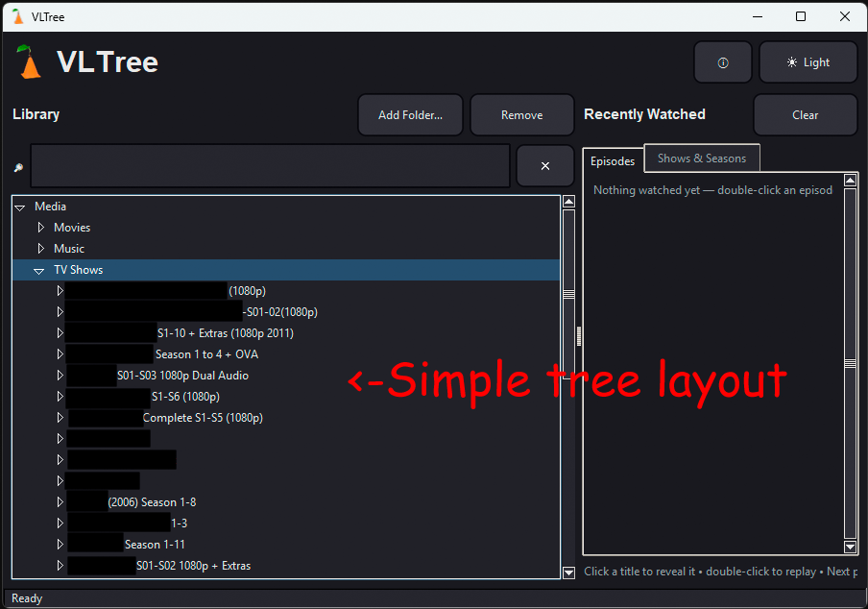This screenshot has height=609, width=868.
Task: Click the library scrollbar thumb
Action: point(568,293)
